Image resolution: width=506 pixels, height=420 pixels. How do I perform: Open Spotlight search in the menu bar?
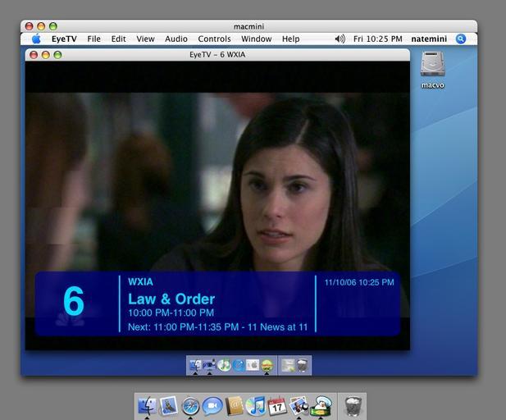tap(461, 39)
